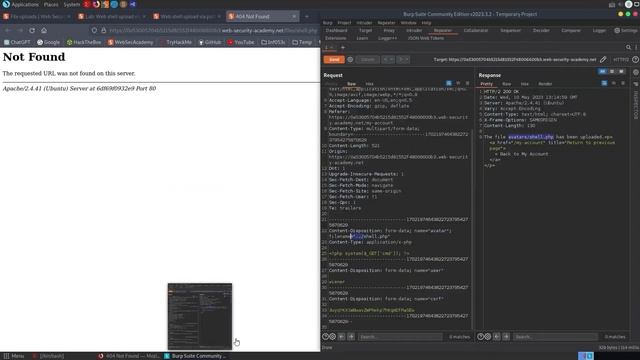Viewport: 640px width, 360px height.
Task: Click Firefox back arrow
Action: pos(8,30)
